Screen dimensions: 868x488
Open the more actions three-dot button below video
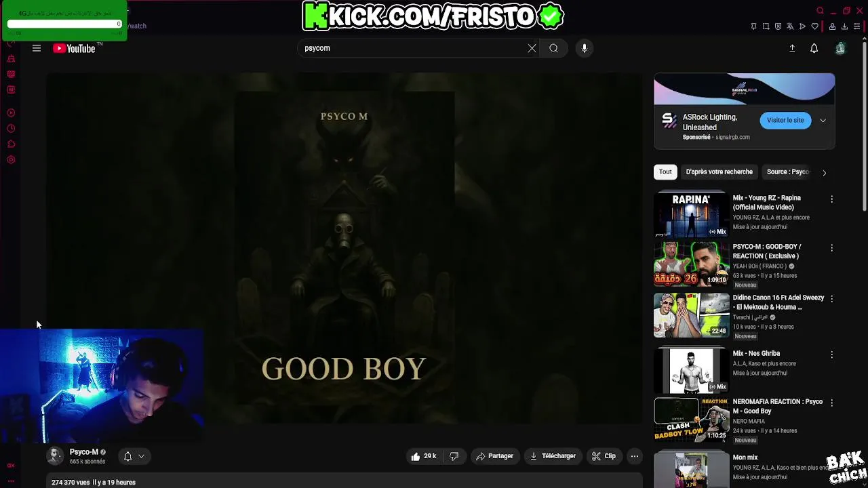tap(634, 456)
